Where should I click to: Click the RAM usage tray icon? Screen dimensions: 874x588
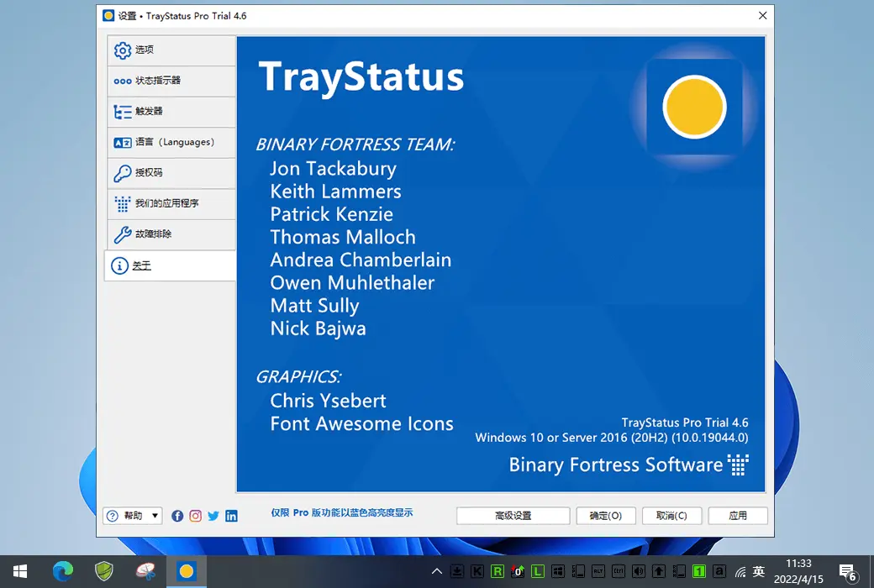(x=679, y=571)
